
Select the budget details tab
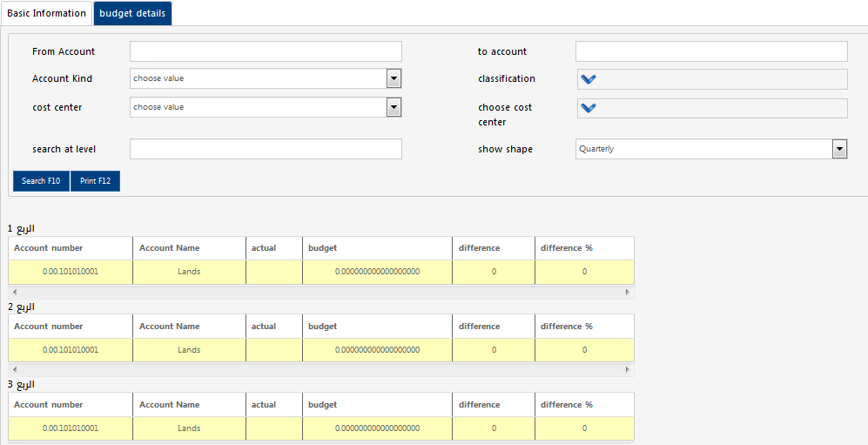click(x=132, y=13)
